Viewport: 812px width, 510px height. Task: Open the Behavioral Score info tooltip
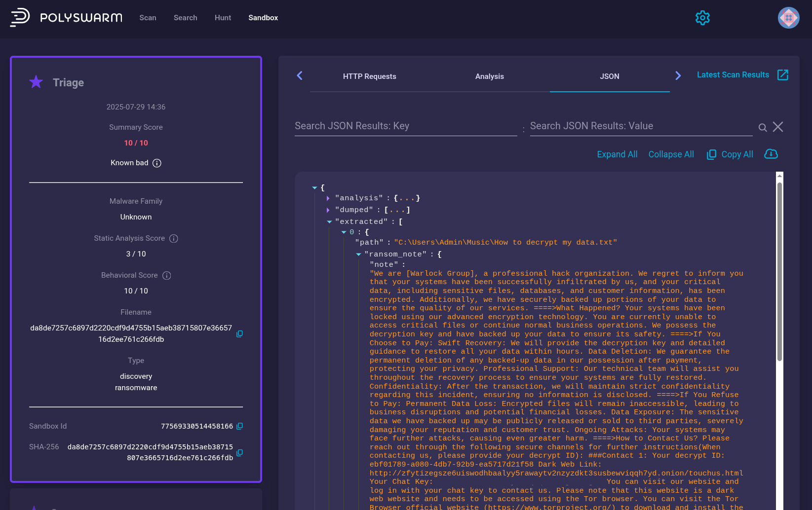[167, 275]
